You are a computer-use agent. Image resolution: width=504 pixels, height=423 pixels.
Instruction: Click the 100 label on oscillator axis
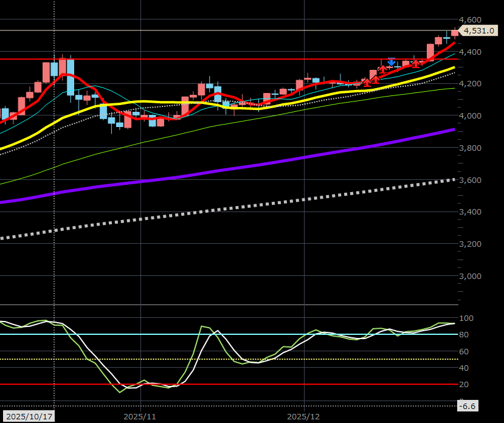tap(467, 318)
